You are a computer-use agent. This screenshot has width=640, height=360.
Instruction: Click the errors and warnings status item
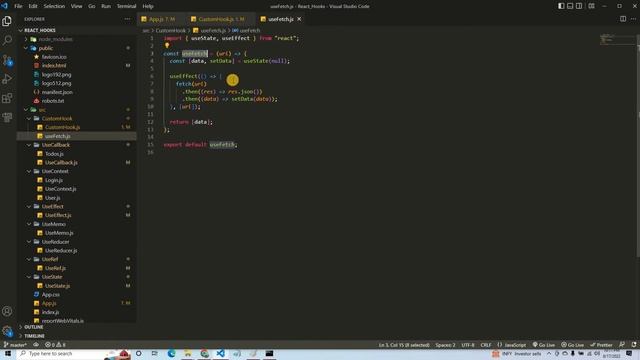coord(55,345)
